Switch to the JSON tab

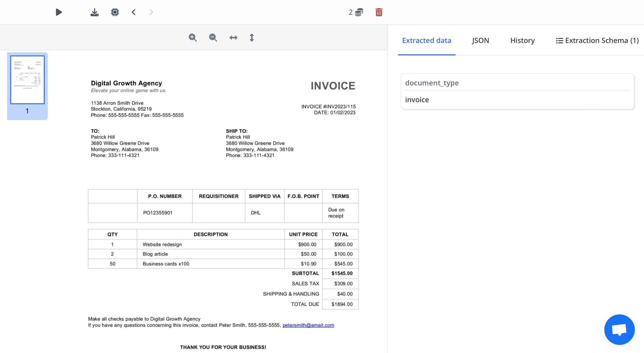point(480,40)
